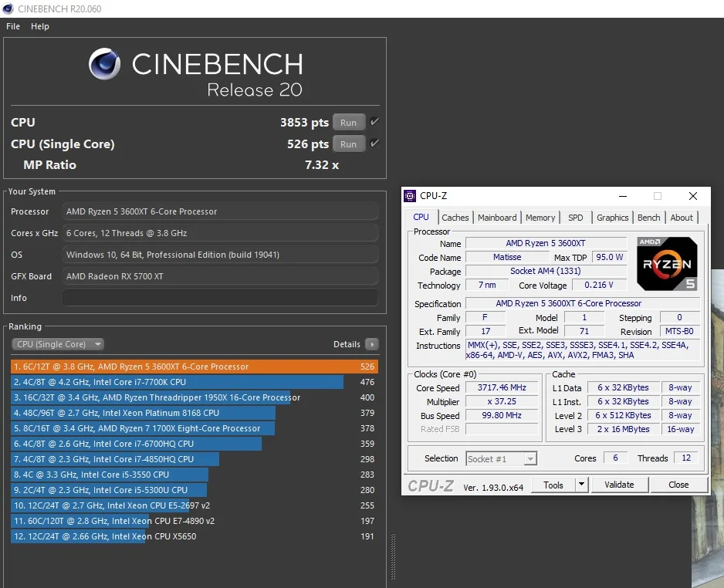Open the Help menu in Cinebench
Viewport: 724px width, 588px height.
tap(39, 26)
